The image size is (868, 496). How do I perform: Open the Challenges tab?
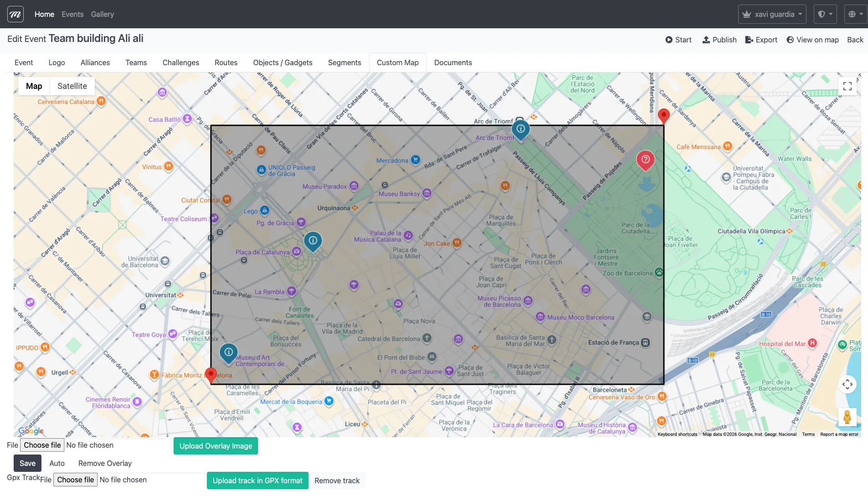tap(180, 62)
